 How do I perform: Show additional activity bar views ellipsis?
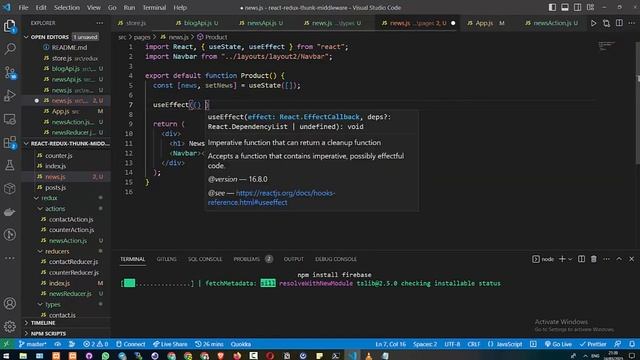[x=10, y=258]
